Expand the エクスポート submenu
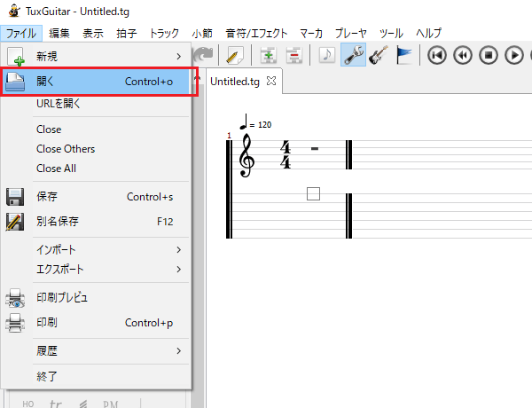532x408 pixels. pos(96,270)
